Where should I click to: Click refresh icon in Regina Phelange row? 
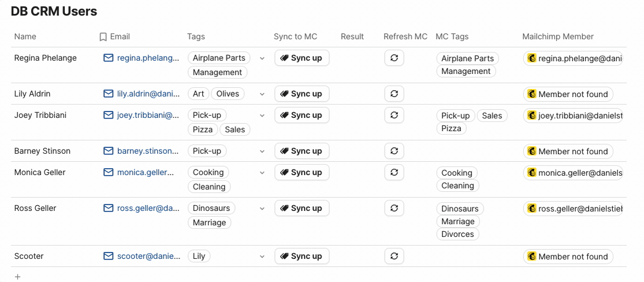(x=394, y=58)
